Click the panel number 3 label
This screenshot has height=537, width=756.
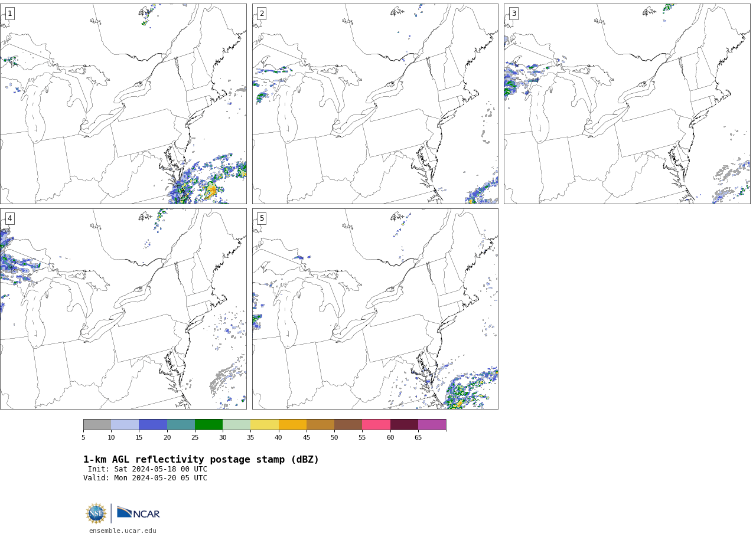[513, 14]
